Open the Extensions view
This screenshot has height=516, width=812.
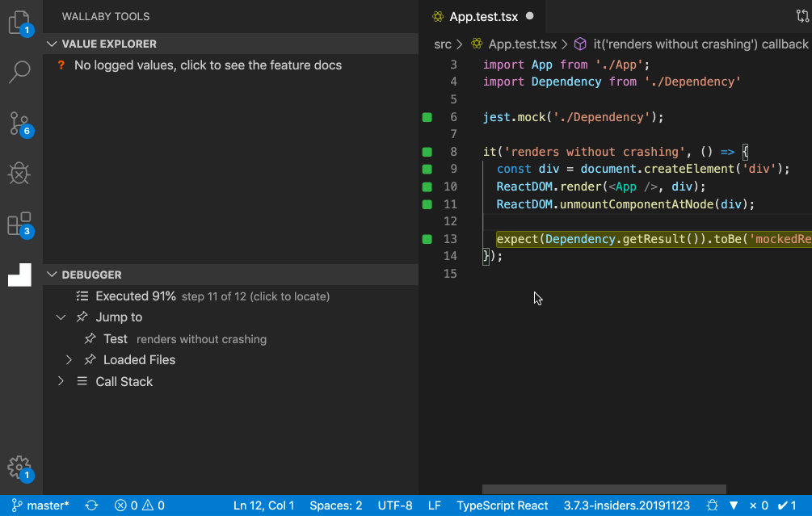tap(20, 224)
